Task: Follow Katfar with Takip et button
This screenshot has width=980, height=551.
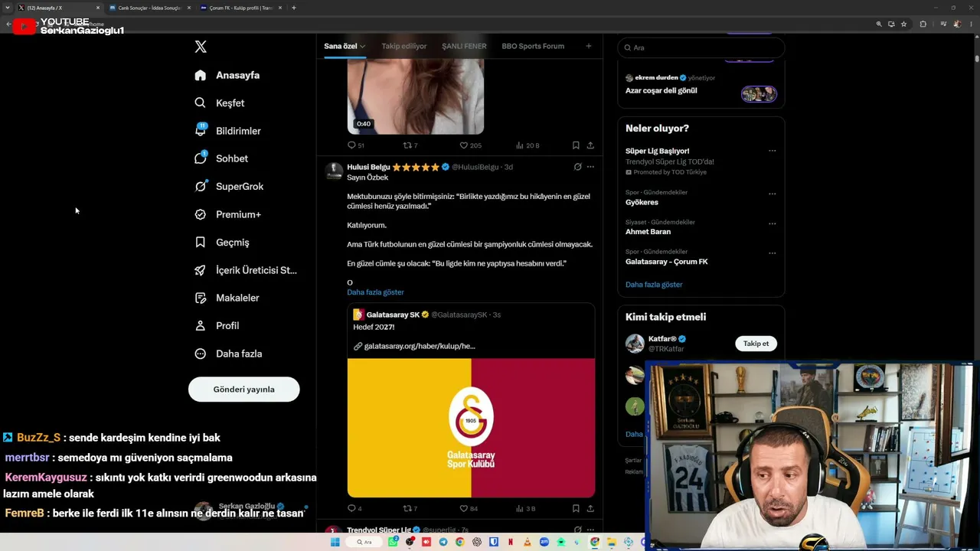Action: tap(756, 344)
